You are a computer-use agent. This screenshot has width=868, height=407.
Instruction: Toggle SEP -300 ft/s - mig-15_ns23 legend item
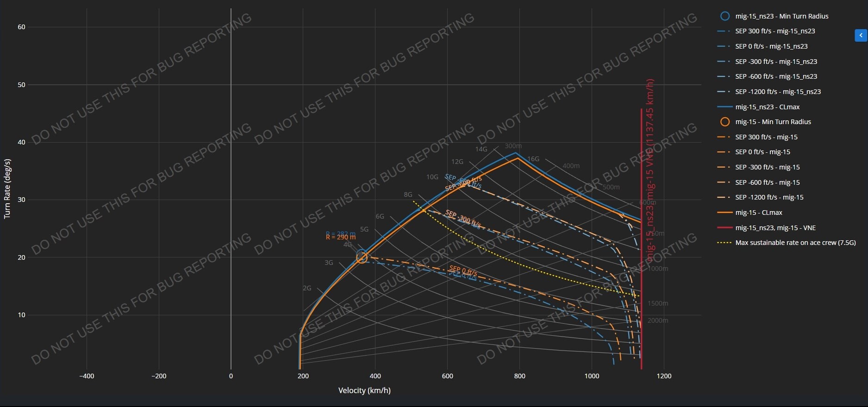coord(776,62)
